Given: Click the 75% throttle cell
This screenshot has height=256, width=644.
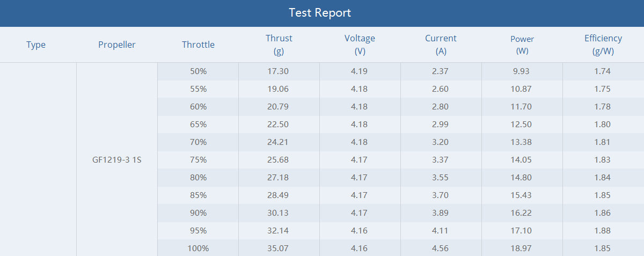Looking at the screenshot, I should (198, 160).
